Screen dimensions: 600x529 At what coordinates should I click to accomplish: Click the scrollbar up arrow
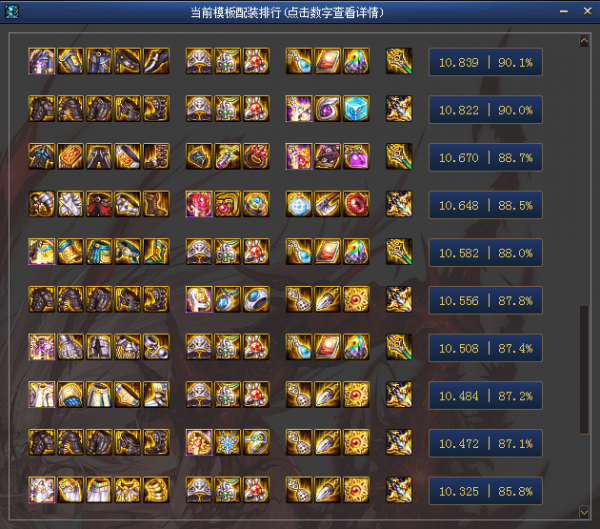tap(584, 41)
